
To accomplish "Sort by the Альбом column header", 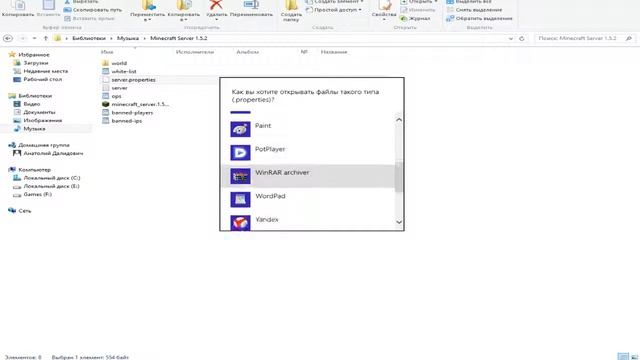I will click(x=247, y=52).
